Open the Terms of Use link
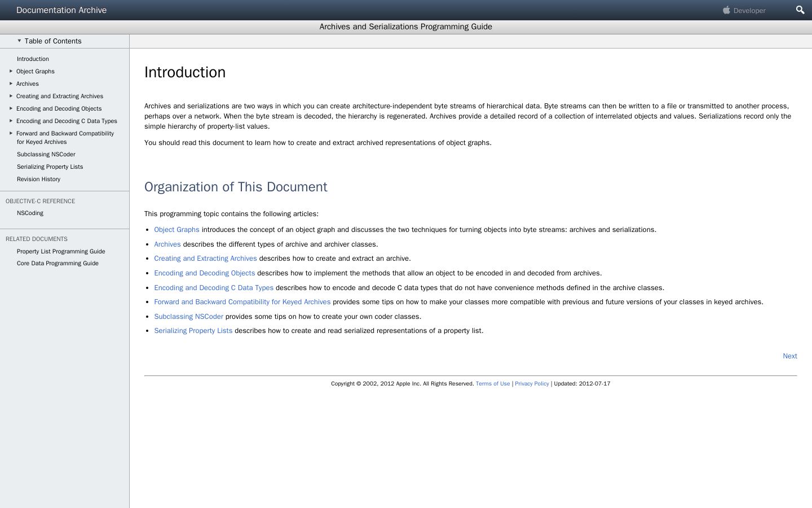 tap(492, 384)
